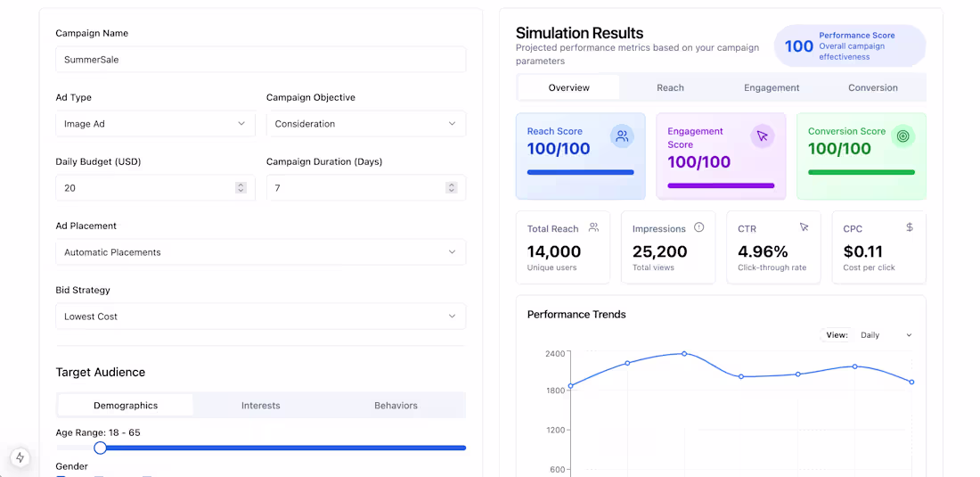The image size is (980, 477).
Task: Click the target icon in Conversion Score card
Action: tap(903, 136)
